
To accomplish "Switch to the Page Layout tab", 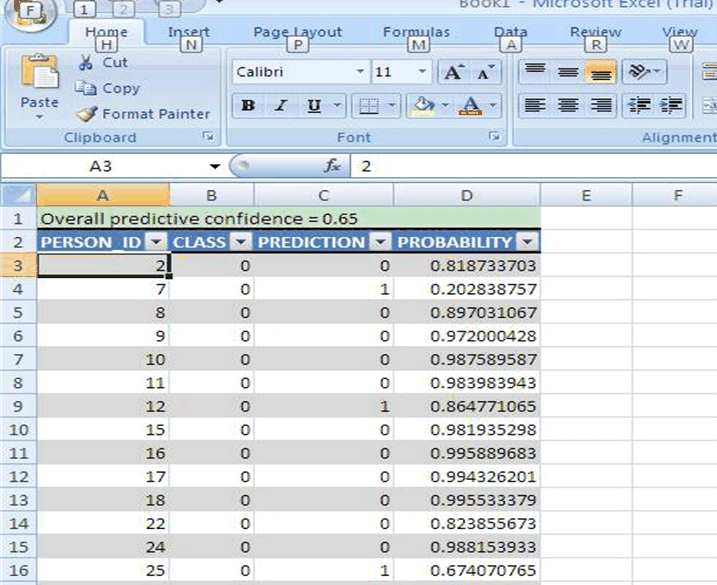I will coord(297,32).
